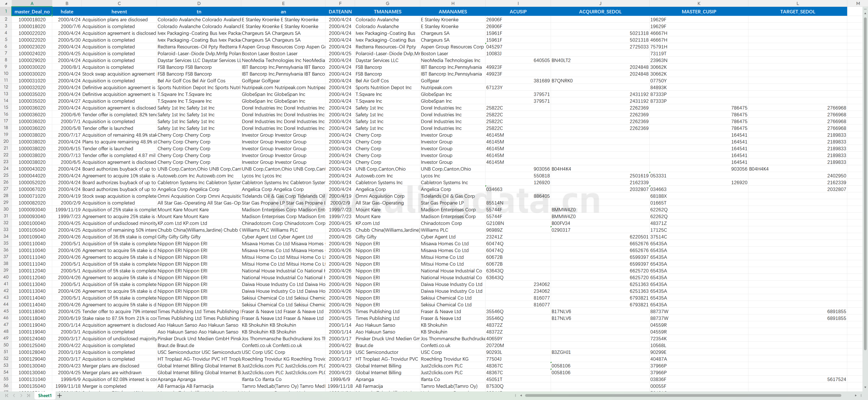Click the ACUSIP cell 886405
Screen dimensions: 868x400
point(518,196)
